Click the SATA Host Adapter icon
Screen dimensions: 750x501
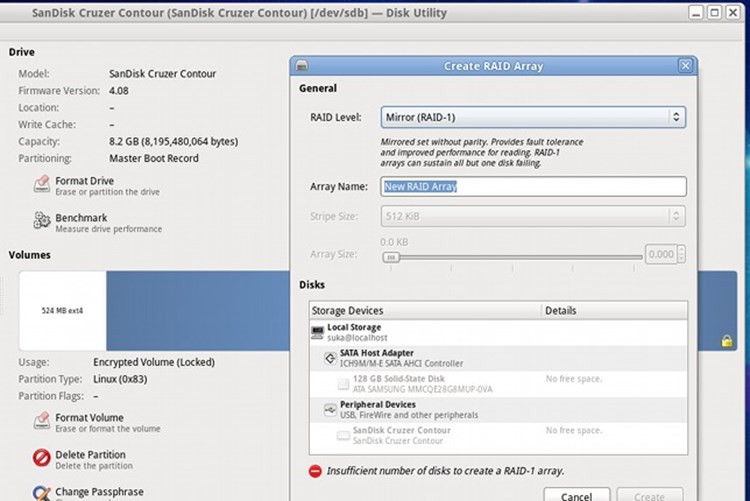click(330, 358)
